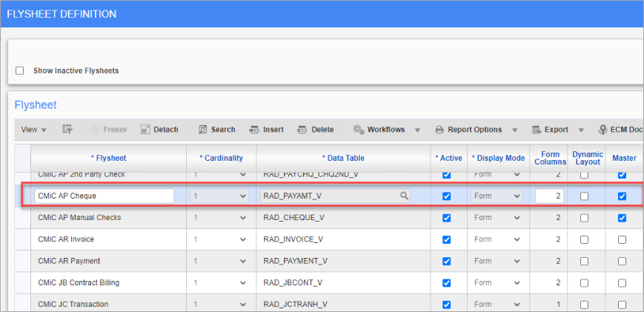The height and width of the screenshot is (312, 644).
Task: Open the query-by-example filter icon
Action: (67, 130)
